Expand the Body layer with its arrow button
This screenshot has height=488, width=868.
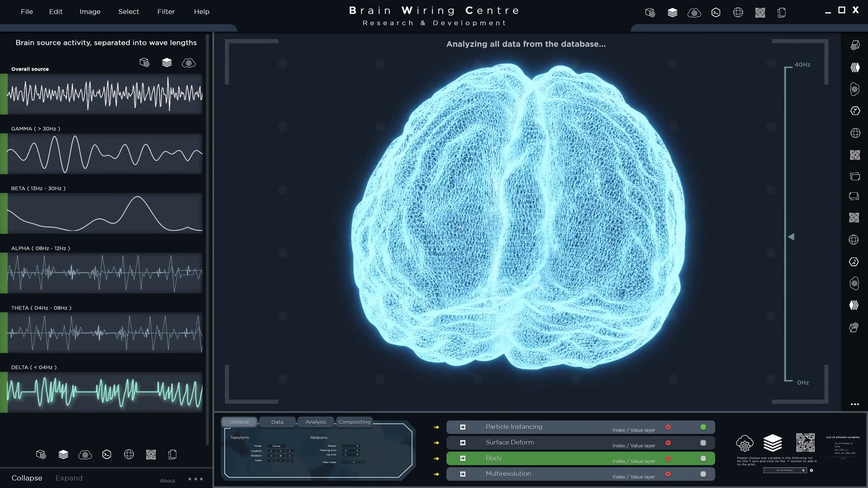click(462, 458)
